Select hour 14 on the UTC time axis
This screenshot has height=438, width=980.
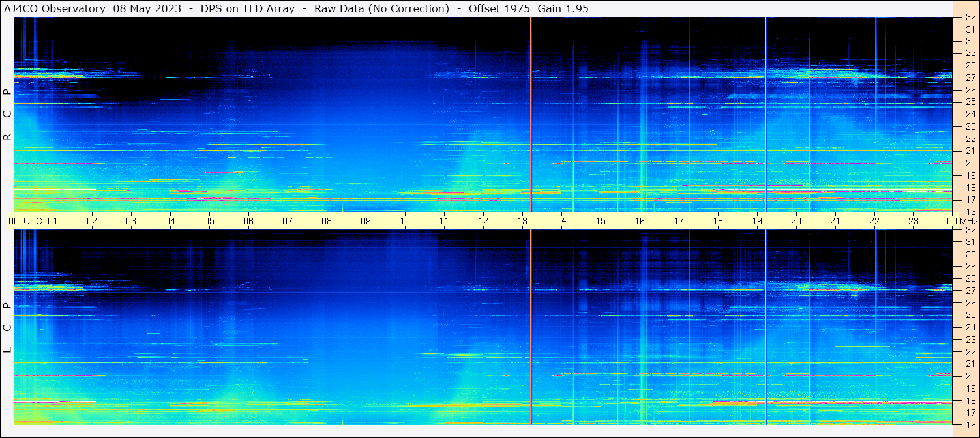pyautogui.click(x=561, y=221)
